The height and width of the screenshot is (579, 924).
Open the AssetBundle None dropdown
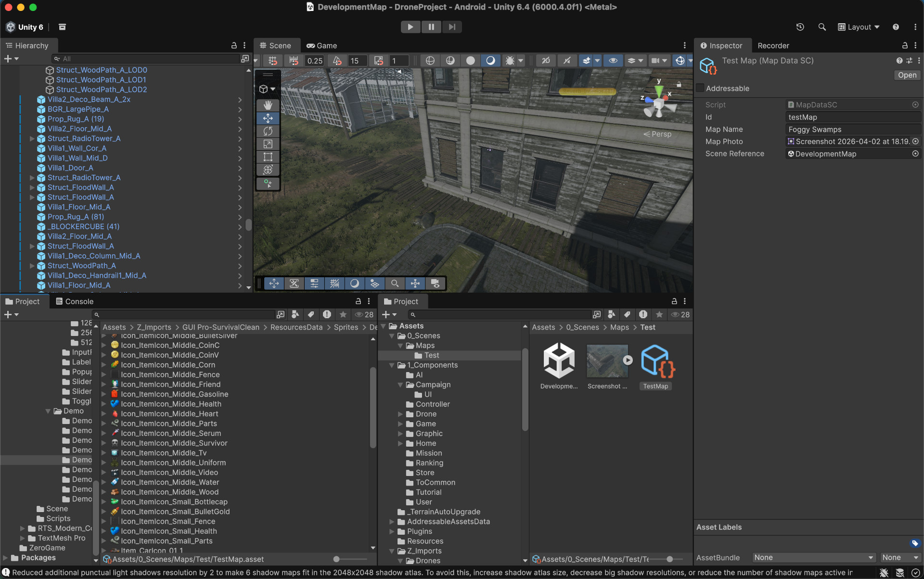click(813, 557)
